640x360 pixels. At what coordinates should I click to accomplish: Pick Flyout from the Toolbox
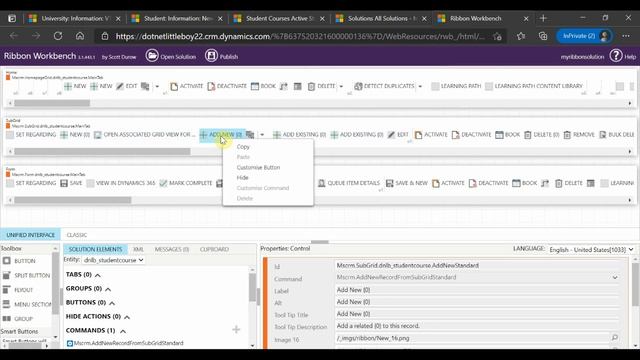click(x=18, y=290)
